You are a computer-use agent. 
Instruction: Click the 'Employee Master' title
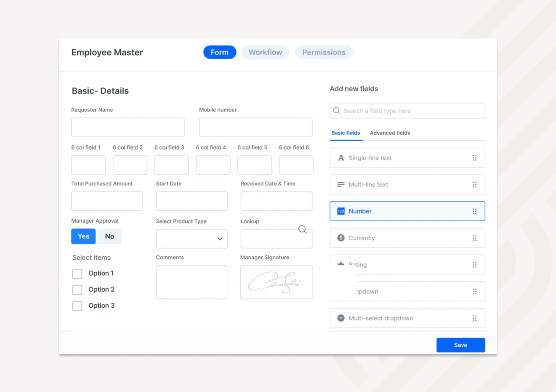point(107,52)
